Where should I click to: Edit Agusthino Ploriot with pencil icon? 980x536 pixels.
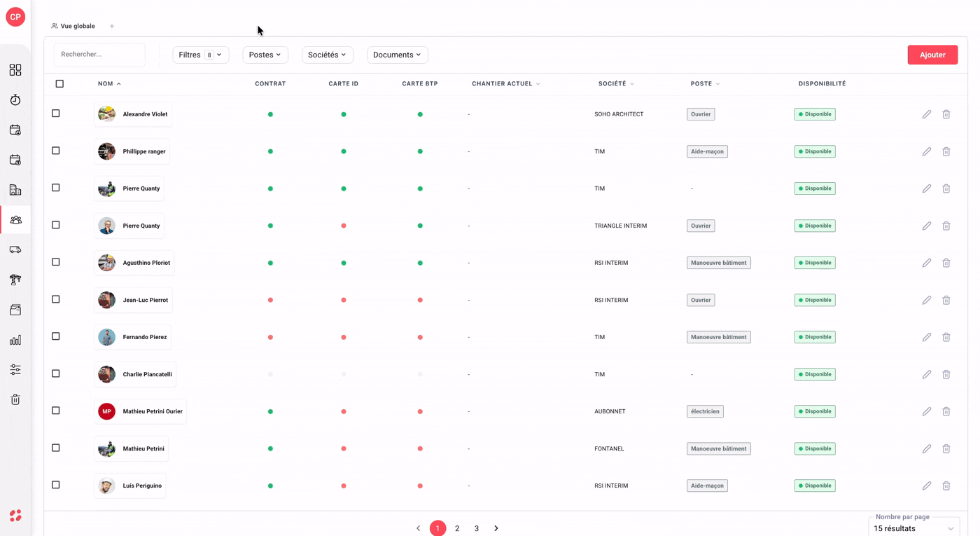[927, 263]
